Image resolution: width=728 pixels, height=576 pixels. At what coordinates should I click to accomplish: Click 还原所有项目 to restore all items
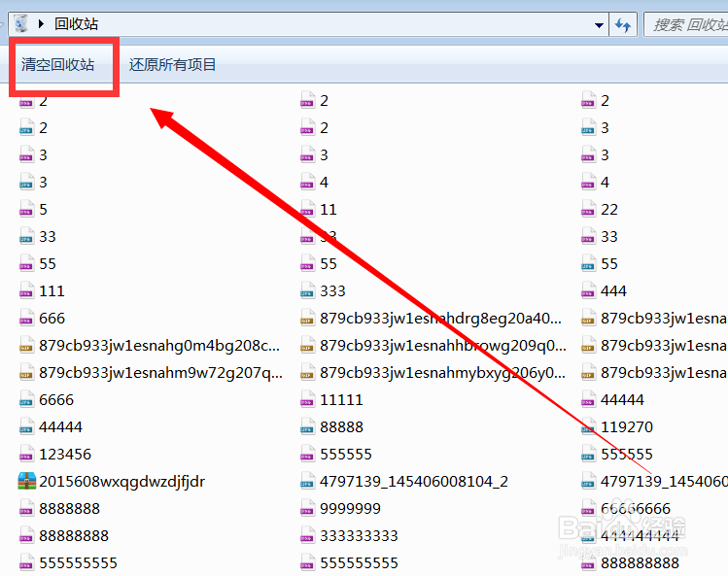172,64
